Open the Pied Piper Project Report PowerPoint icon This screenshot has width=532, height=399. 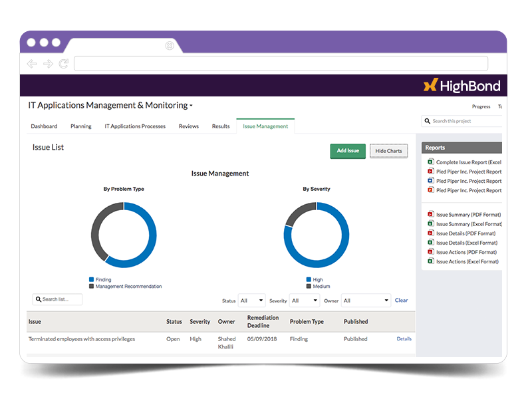pos(430,190)
